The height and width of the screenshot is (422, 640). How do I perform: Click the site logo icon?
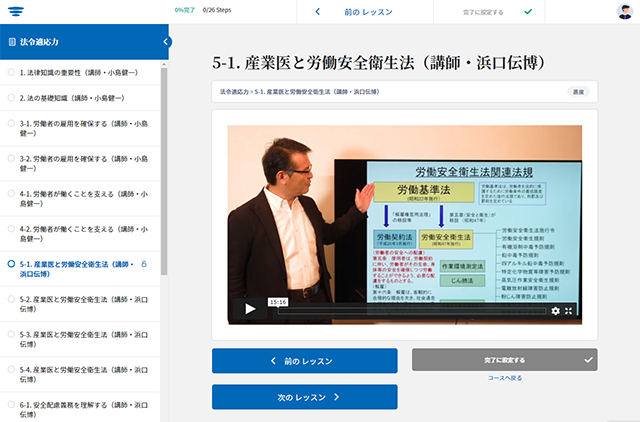tap(15, 11)
